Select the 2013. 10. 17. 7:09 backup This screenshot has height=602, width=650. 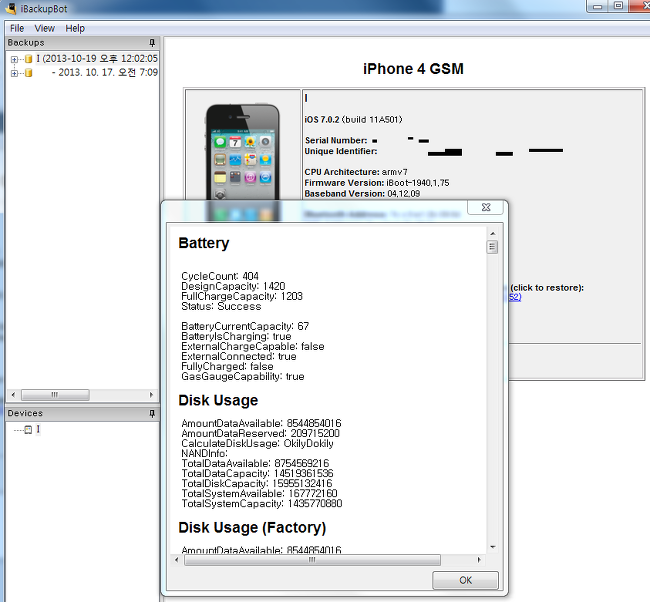point(104,73)
